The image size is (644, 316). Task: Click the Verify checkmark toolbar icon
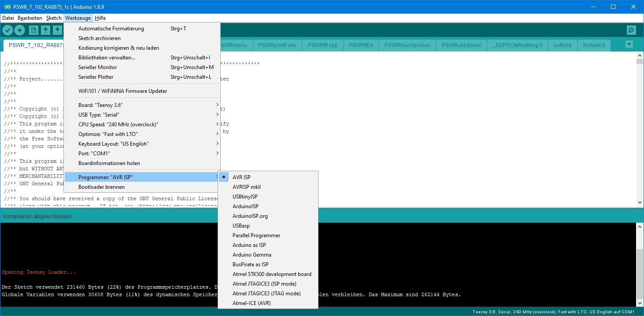(8, 30)
